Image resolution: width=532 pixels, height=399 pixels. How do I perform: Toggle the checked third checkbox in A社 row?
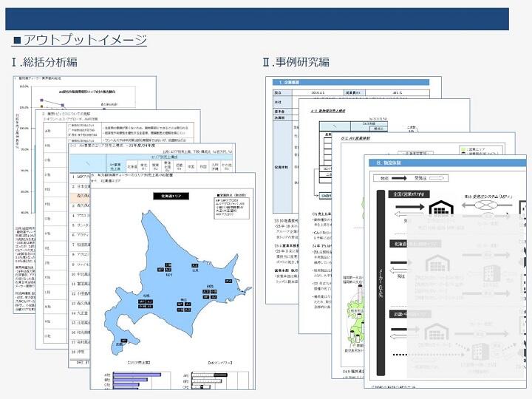70,134
